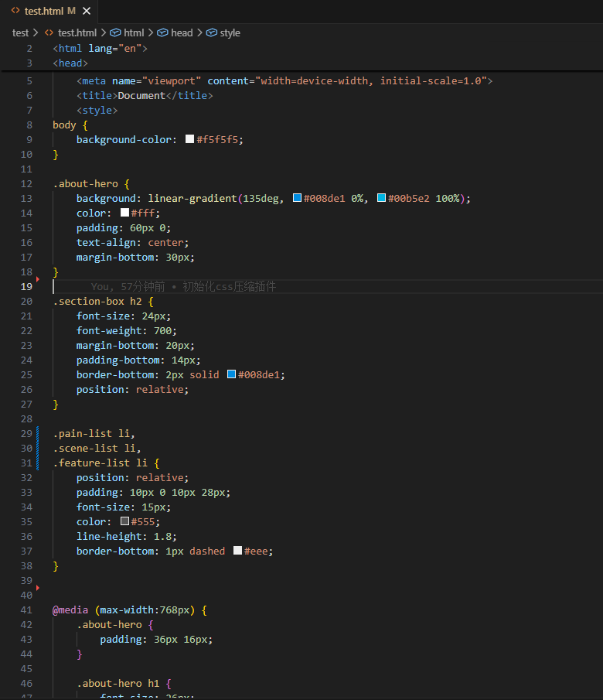Click line number 41 in gutter

point(26,610)
